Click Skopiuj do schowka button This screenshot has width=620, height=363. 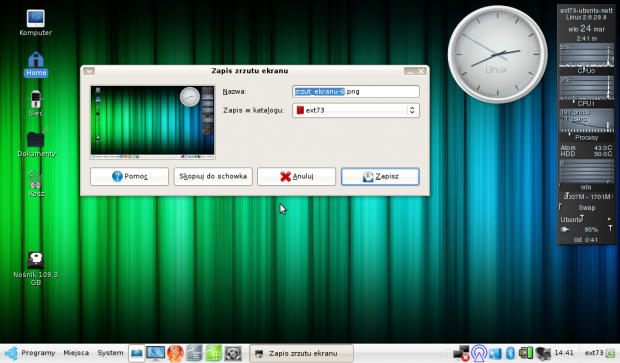click(x=213, y=176)
